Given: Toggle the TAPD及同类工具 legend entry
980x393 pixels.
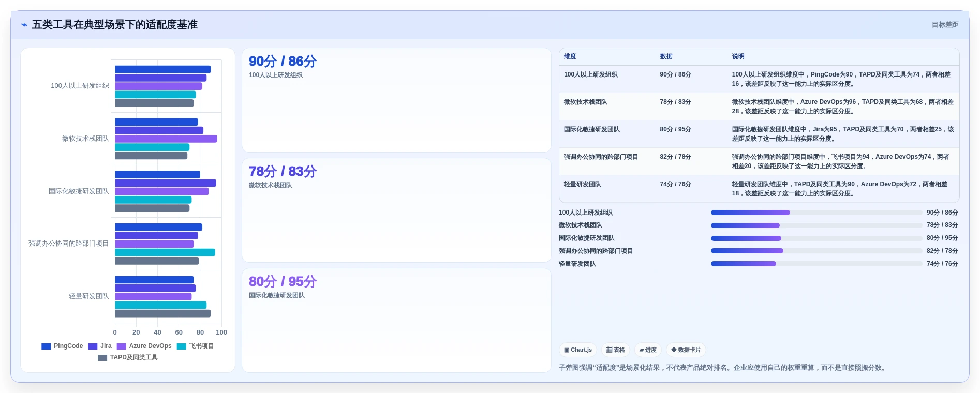Looking at the screenshot, I should point(128,358).
